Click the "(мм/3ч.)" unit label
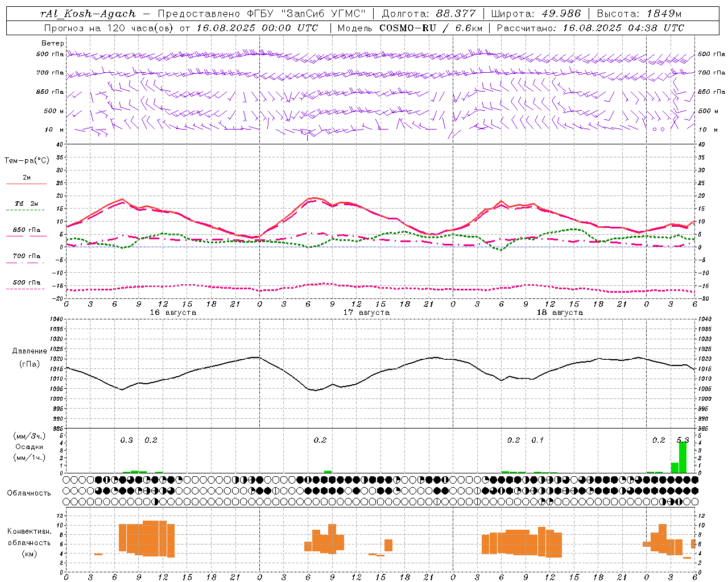The width and height of the screenshot is (728, 582). pyautogui.click(x=30, y=436)
